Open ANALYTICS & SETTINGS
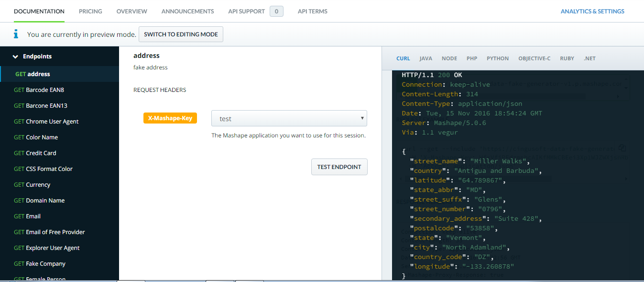This screenshot has width=644, height=282. click(x=592, y=11)
